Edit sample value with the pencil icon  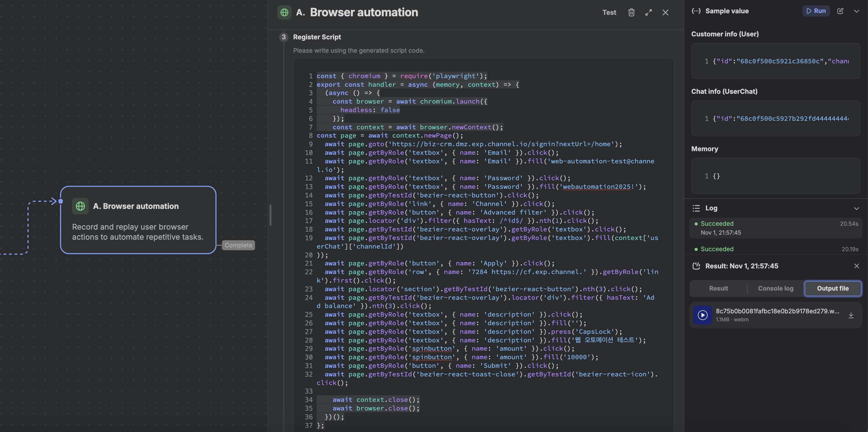[x=840, y=11]
